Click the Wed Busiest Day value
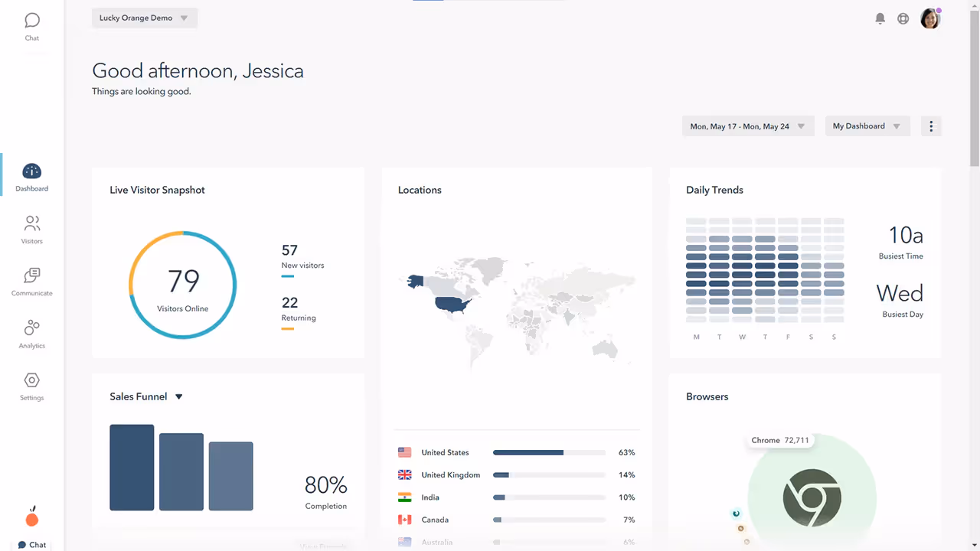Image resolution: width=980 pixels, height=551 pixels. pyautogui.click(x=900, y=293)
